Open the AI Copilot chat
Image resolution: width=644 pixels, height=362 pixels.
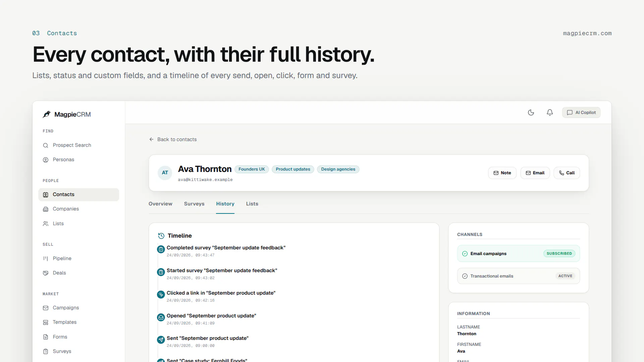pos(581,113)
